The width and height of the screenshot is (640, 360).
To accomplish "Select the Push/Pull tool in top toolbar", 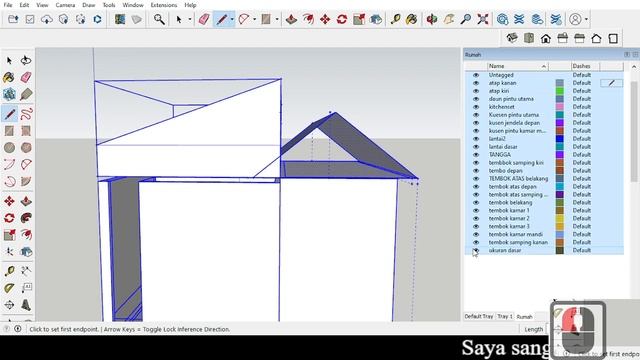I will click(x=291, y=19).
